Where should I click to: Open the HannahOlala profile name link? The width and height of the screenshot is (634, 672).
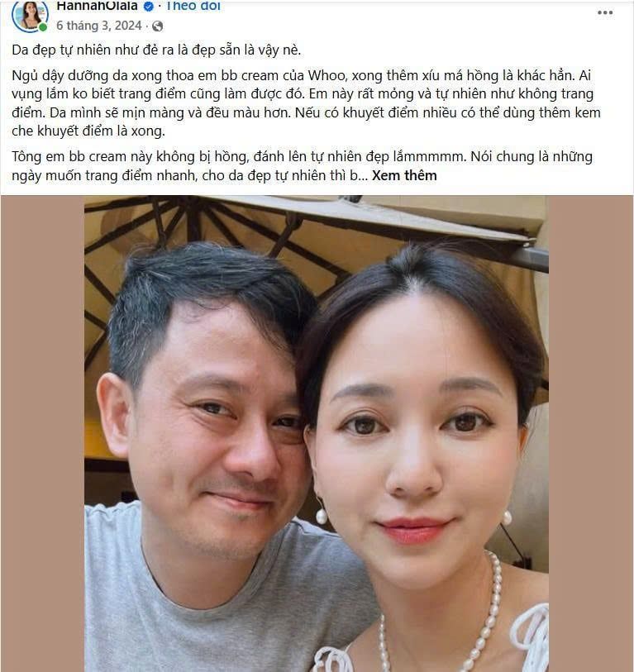[x=97, y=6]
